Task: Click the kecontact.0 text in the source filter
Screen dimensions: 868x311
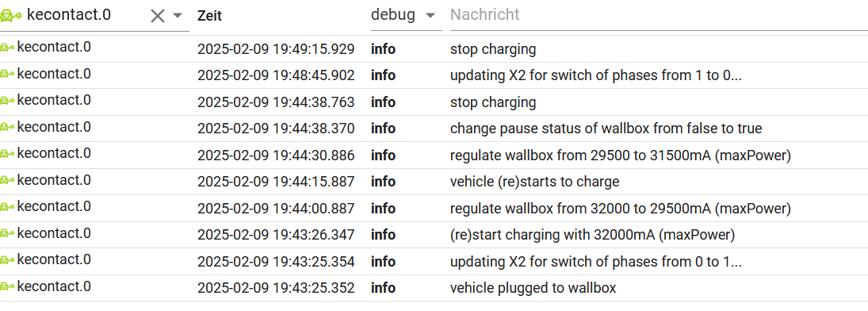Action: (x=69, y=15)
